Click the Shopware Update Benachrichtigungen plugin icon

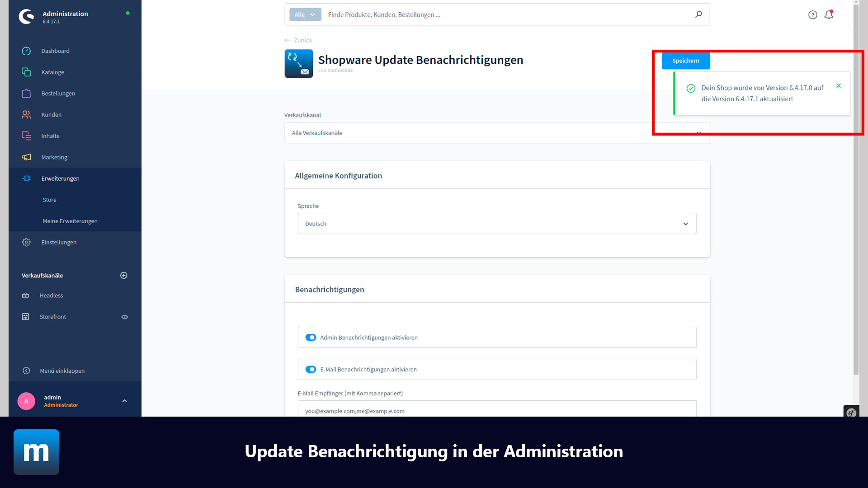[x=298, y=63]
